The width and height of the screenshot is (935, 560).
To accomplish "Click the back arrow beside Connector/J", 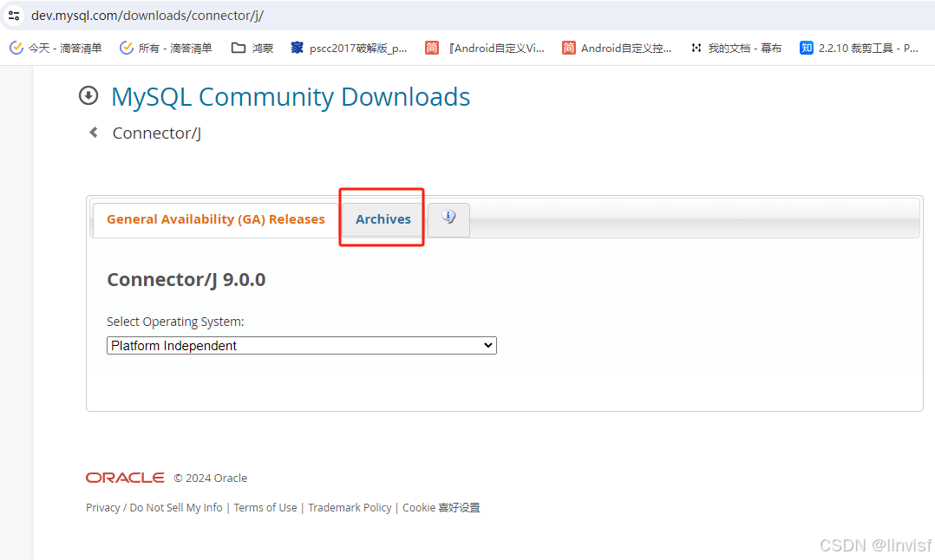I will click(94, 133).
